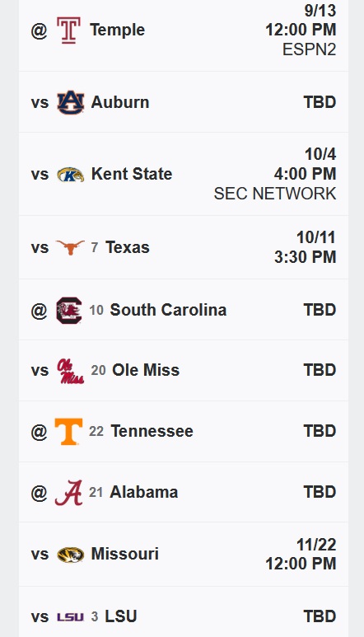
Task: Click the 3:30 PM Texas game time
Action: click(x=306, y=257)
